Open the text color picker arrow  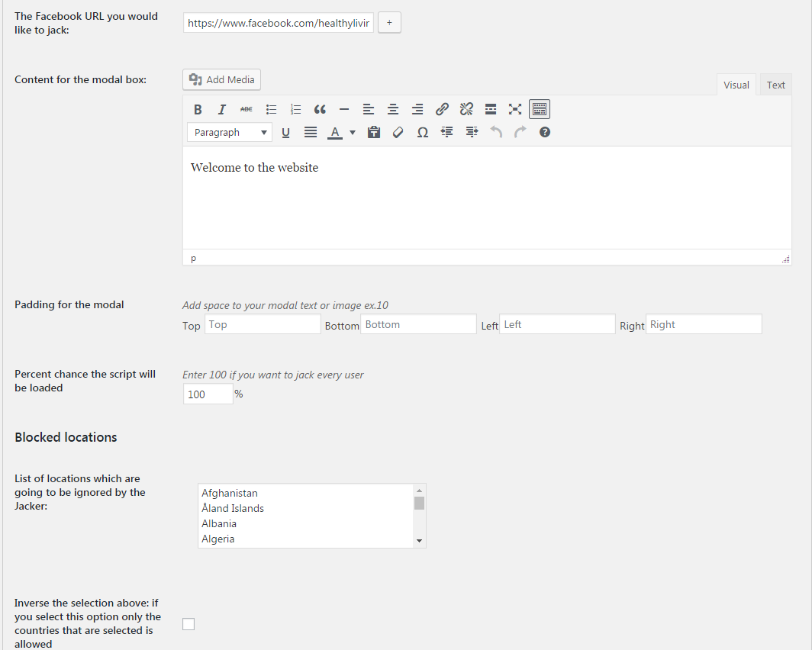click(353, 133)
